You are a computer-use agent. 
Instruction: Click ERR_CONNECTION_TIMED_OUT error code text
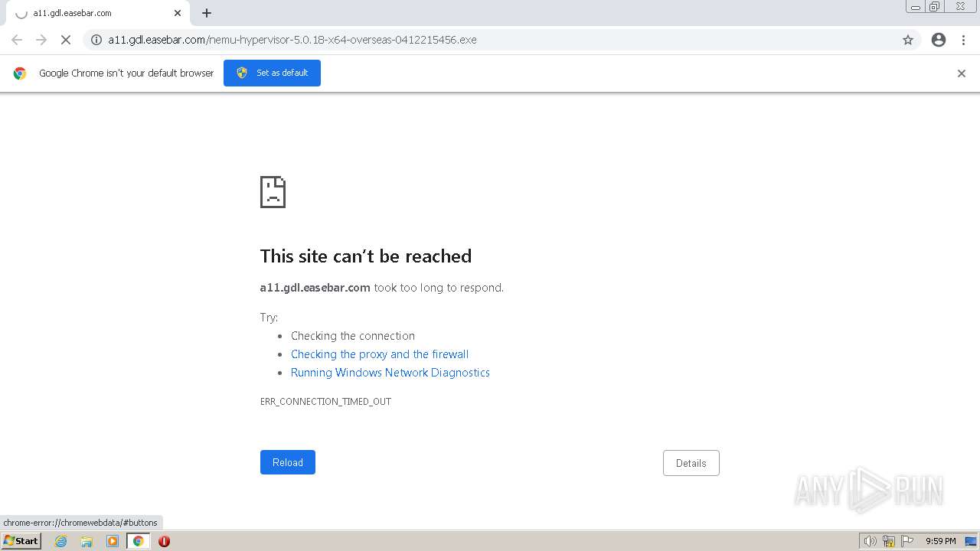point(325,402)
